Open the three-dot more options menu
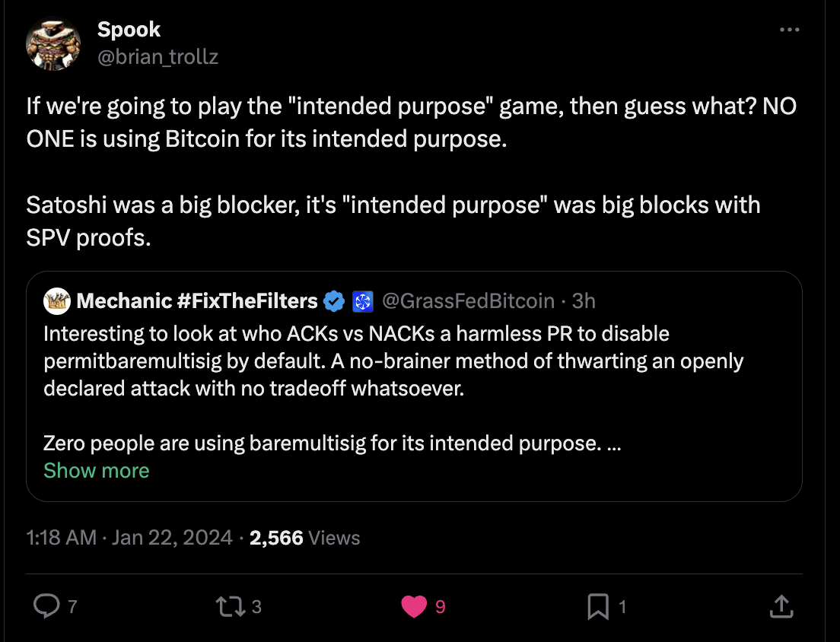Image resolution: width=840 pixels, height=642 pixels. click(790, 30)
